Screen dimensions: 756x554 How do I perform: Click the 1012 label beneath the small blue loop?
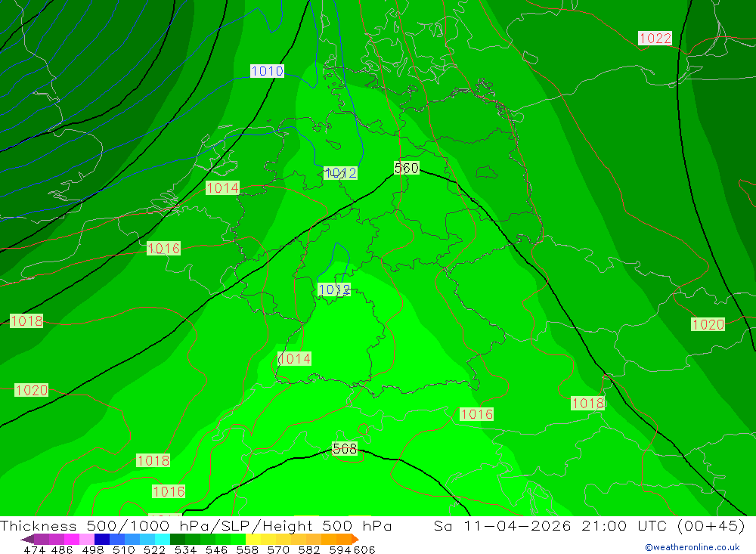pos(334,289)
